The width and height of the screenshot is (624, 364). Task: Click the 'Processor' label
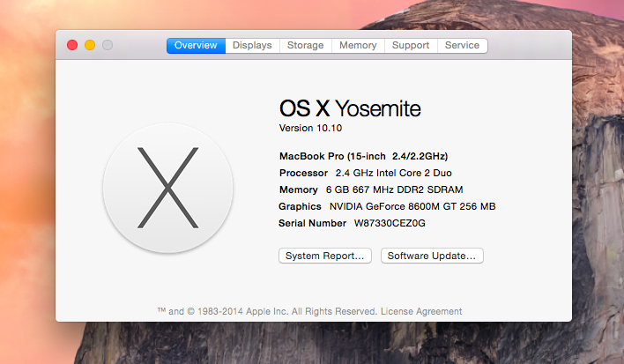(x=303, y=173)
